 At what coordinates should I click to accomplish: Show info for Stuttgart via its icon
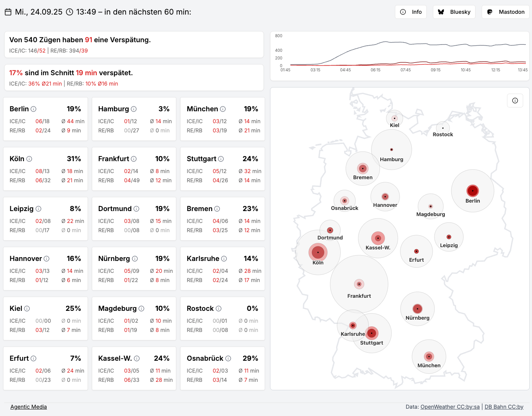click(221, 159)
